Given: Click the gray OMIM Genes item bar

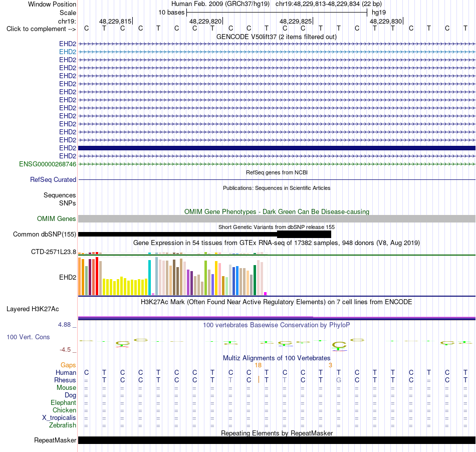Looking at the screenshot, I should click(277, 219).
